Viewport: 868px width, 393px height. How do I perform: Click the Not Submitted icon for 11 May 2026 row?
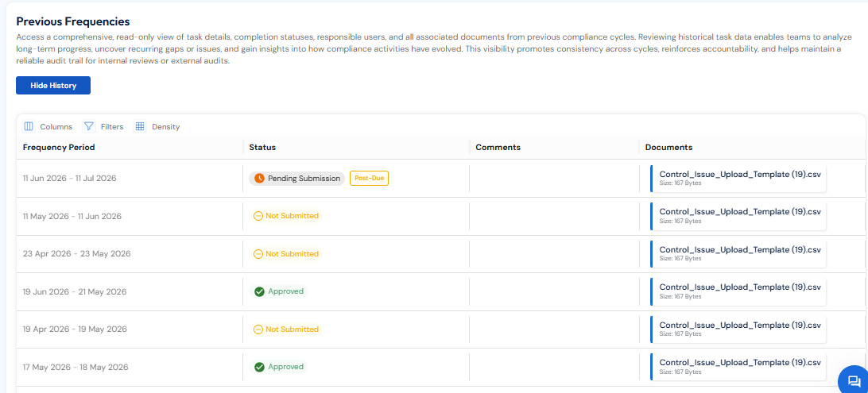(258, 216)
